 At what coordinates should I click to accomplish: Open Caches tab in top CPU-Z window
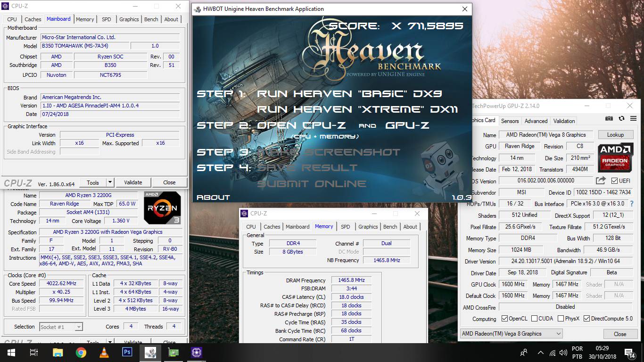click(x=33, y=19)
